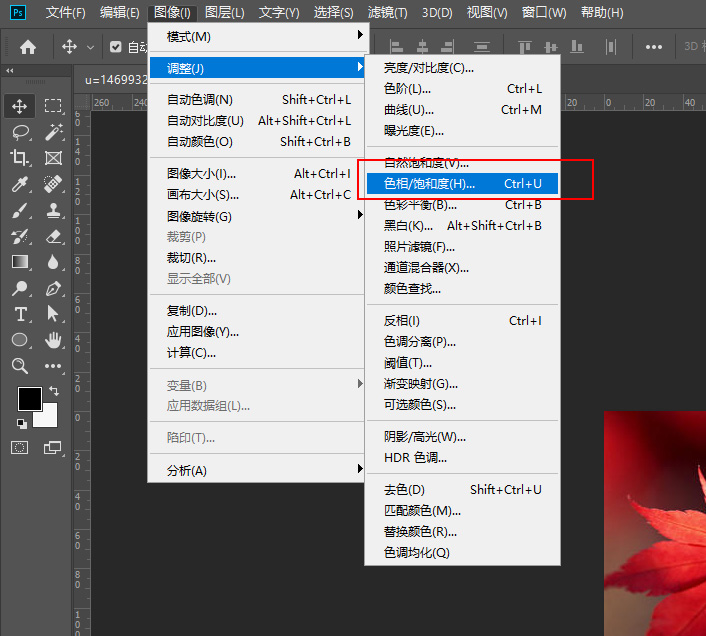Toggle the Auto-Select checkbox
This screenshot has height=636, width=706.
point(116,47)
